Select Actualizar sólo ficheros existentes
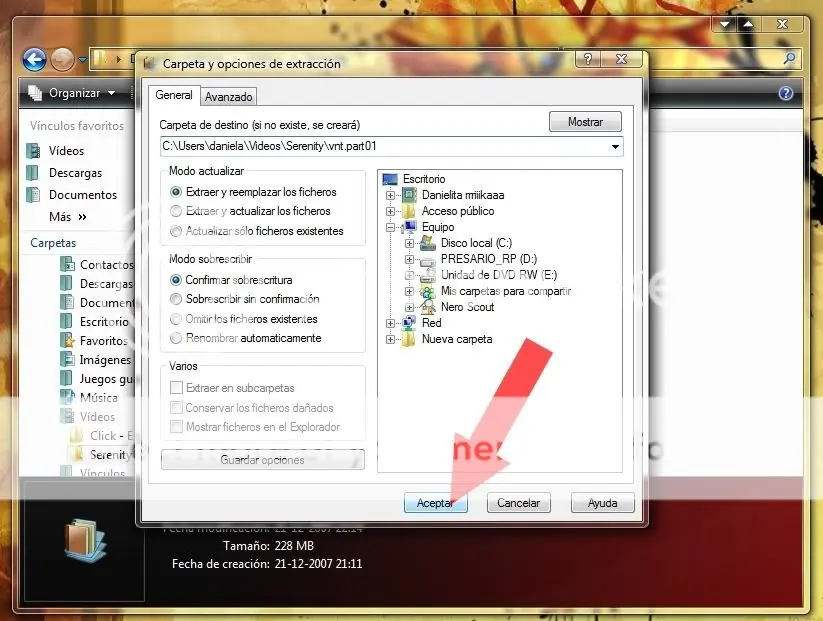The image size is (823, 621). tap(257, 231)
